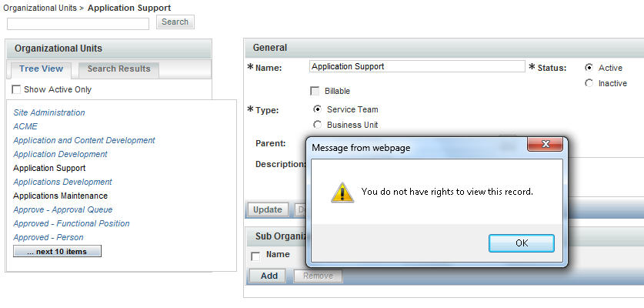Viewport: 644px width, 308px height.
Task: Switch to the Search Results tab
Action: (x=118, y=69)
